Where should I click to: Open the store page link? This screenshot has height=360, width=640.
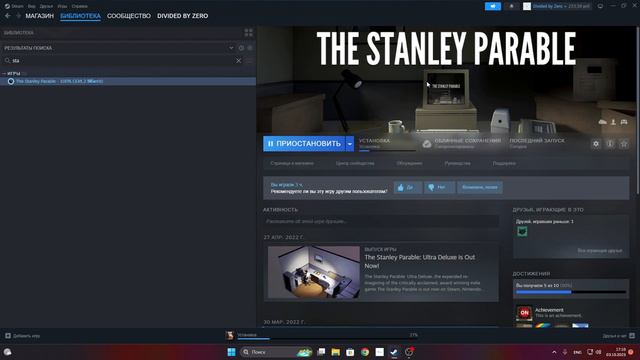(292, 163)
